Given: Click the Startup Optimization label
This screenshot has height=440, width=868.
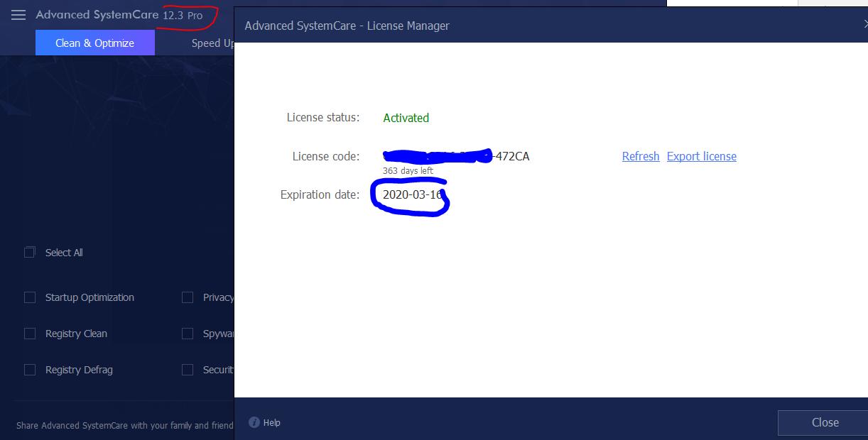Looking at the screenshot, I should pos(89,297).
